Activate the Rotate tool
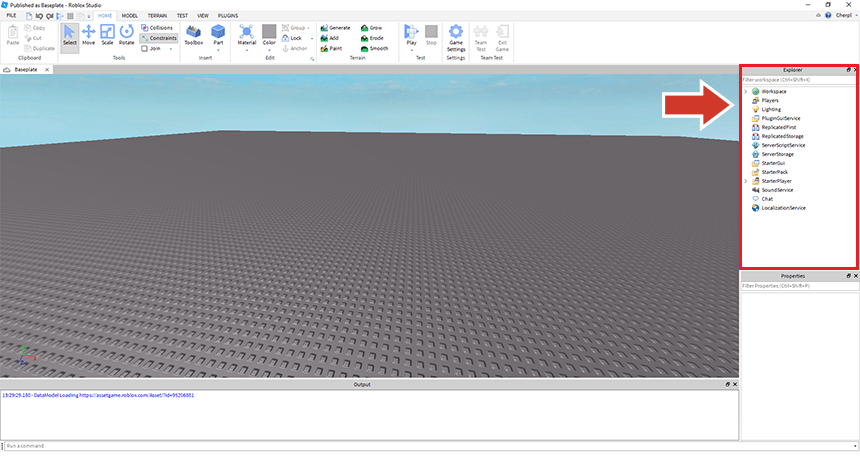 [127, 35]
